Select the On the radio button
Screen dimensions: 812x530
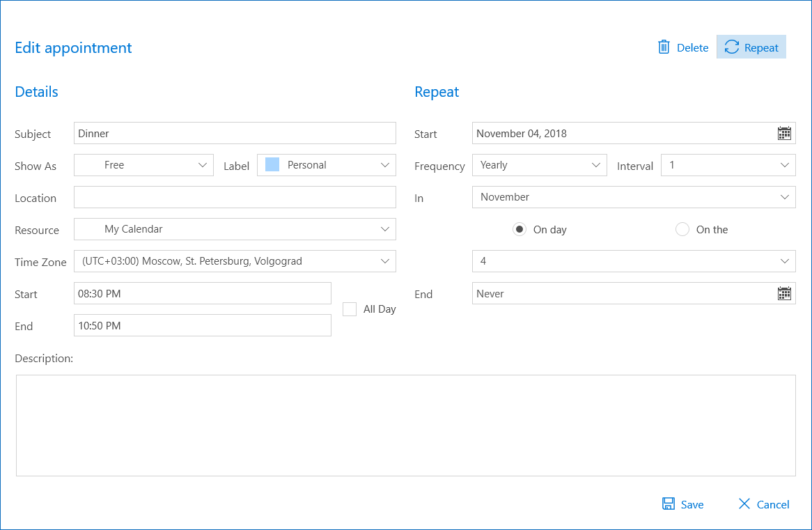(x=682, y=229)
